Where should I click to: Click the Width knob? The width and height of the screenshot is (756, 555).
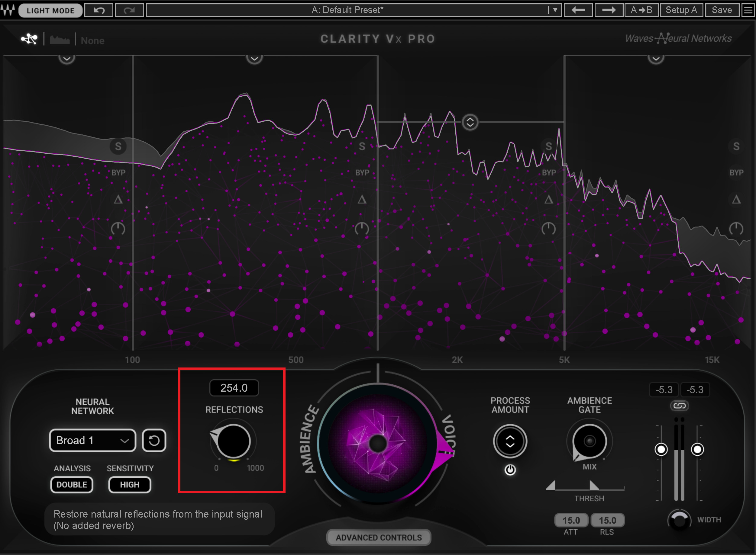[679, 520]
